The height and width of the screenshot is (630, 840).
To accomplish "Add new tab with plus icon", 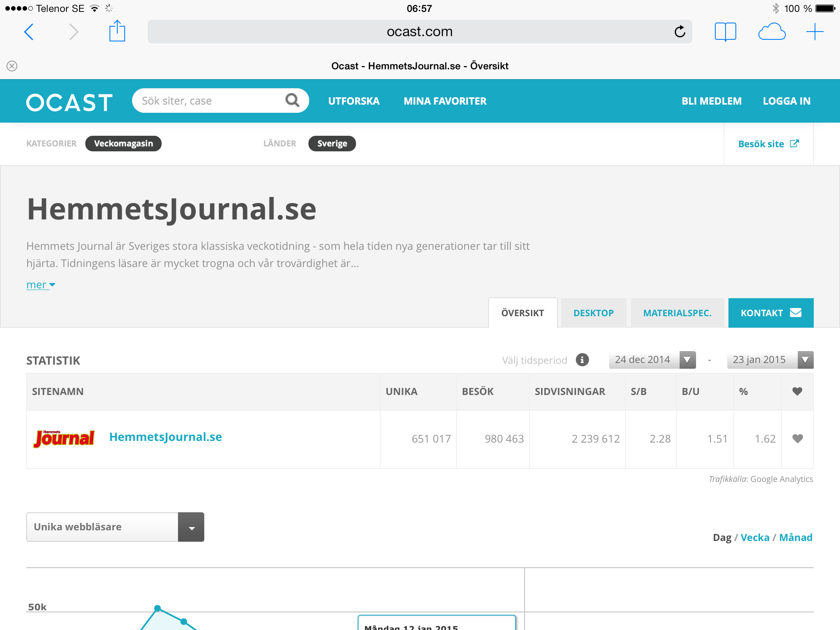I will [815, 32].
